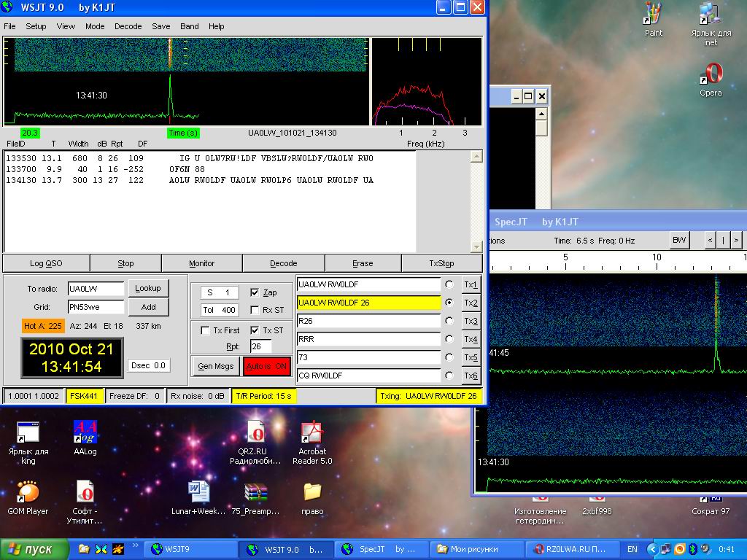Image resolution: width=747 pixels, height=560 pixels.
Task: Open the 2xbf998 desktop file
Action: (x=597, y=507)
